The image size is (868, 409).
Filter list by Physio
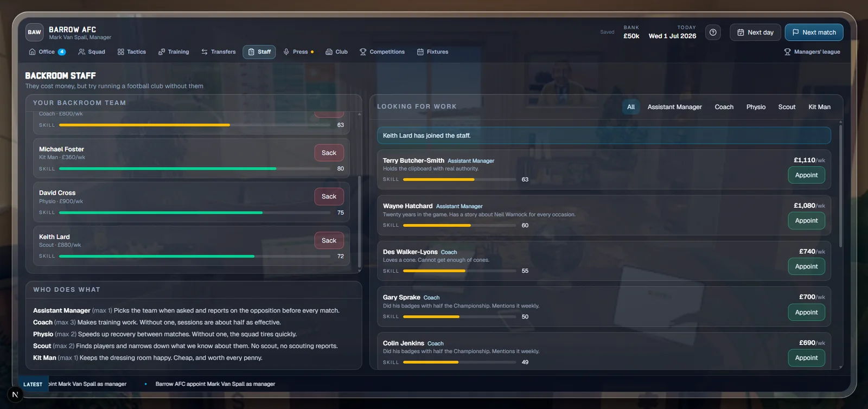click(x=756, y=107)
